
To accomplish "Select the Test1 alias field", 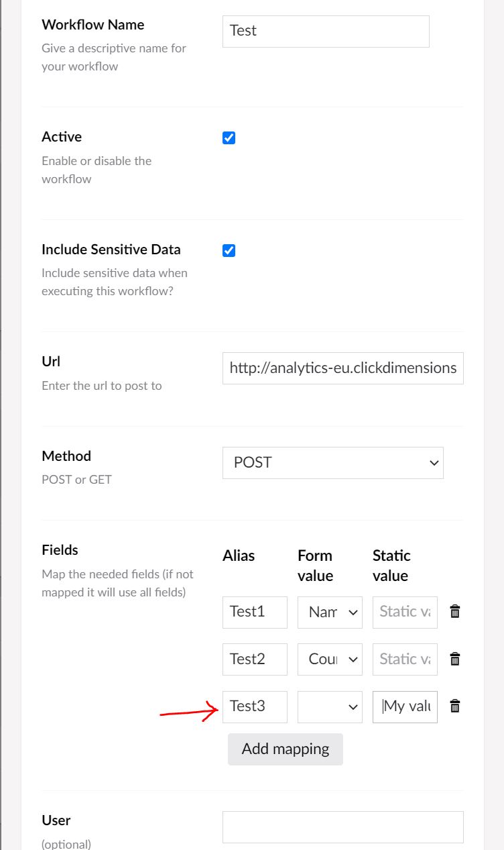I will [x=255, y=612].
